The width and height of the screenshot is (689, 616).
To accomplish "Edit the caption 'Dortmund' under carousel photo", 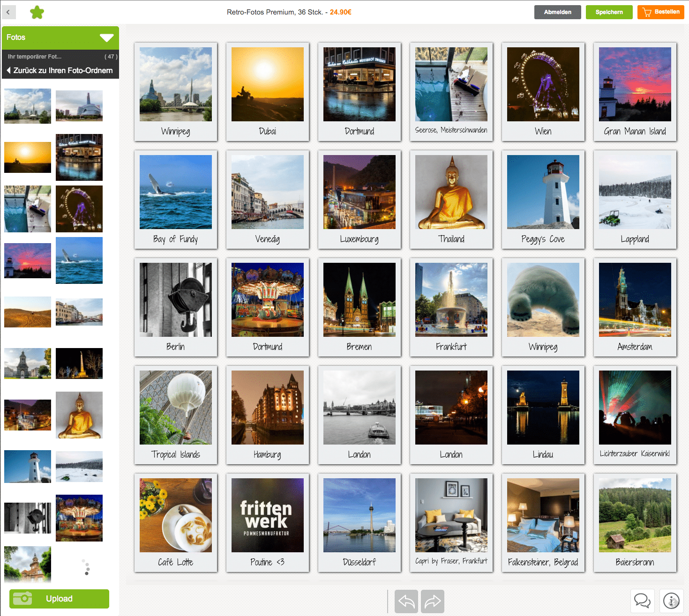I will tap(268, 347).
